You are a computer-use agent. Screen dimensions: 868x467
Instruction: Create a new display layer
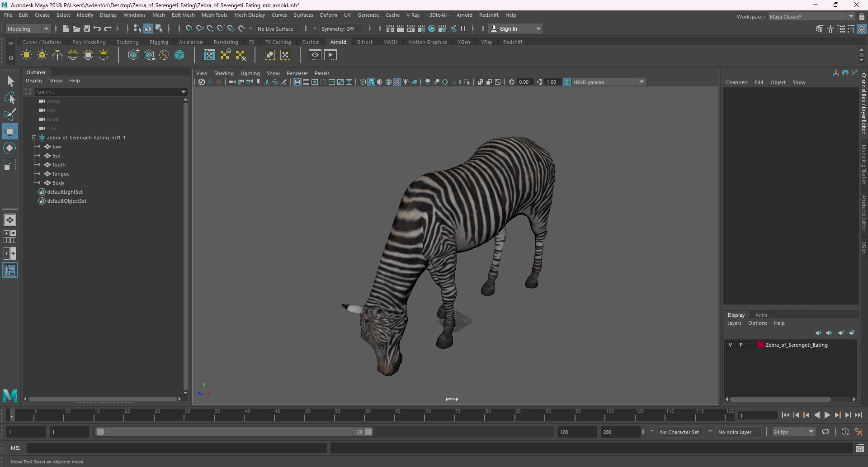[841, 333]
